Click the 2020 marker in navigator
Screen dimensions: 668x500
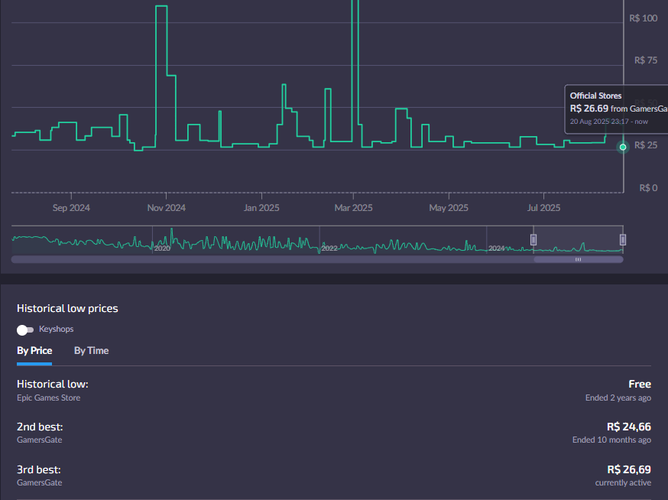pyautogui.click(x=162, y=248)
